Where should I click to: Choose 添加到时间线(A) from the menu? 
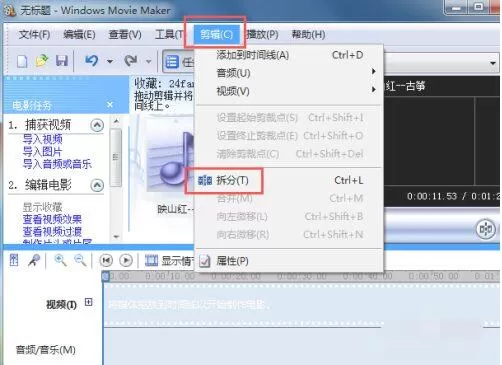[289, 55]
